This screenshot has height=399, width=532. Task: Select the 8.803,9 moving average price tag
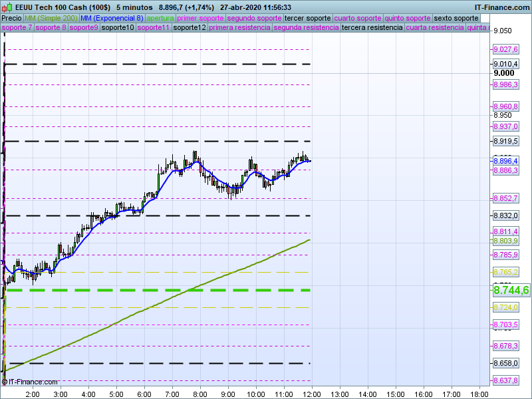coord(505,240)
